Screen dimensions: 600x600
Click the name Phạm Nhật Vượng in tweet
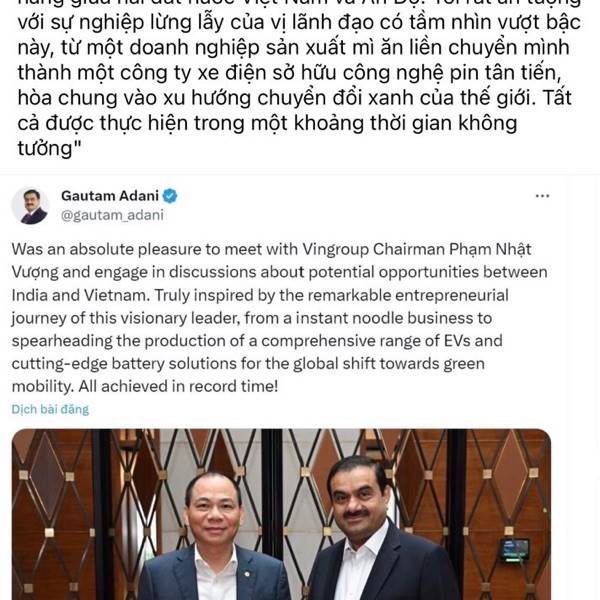pyautogui.click(x=271, y=261)
